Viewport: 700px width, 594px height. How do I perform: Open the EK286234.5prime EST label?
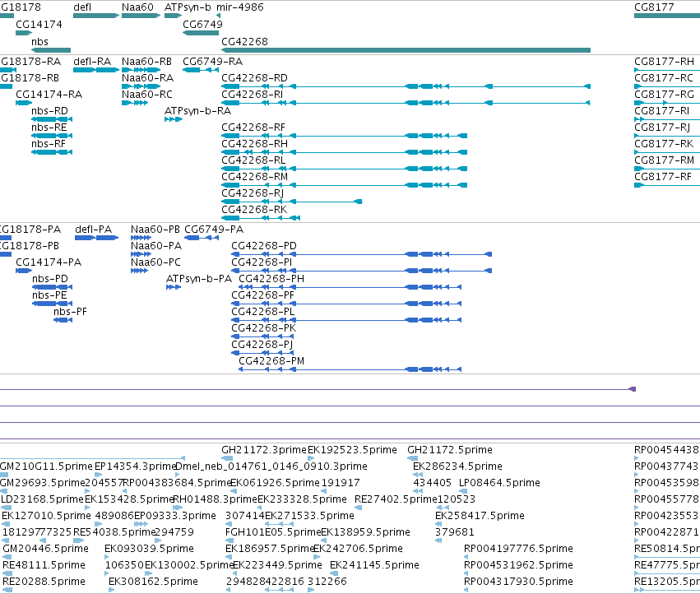click(x=457, y=466)
